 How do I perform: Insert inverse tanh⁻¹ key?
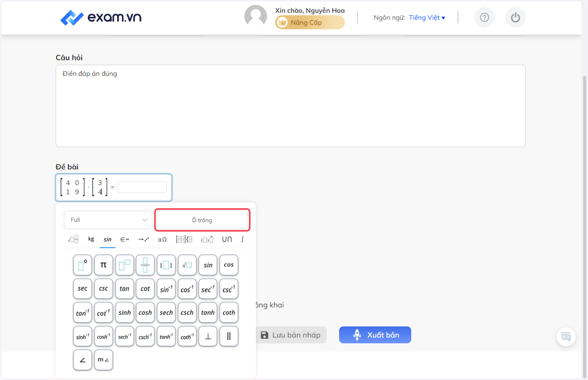(x=166, y=336)
